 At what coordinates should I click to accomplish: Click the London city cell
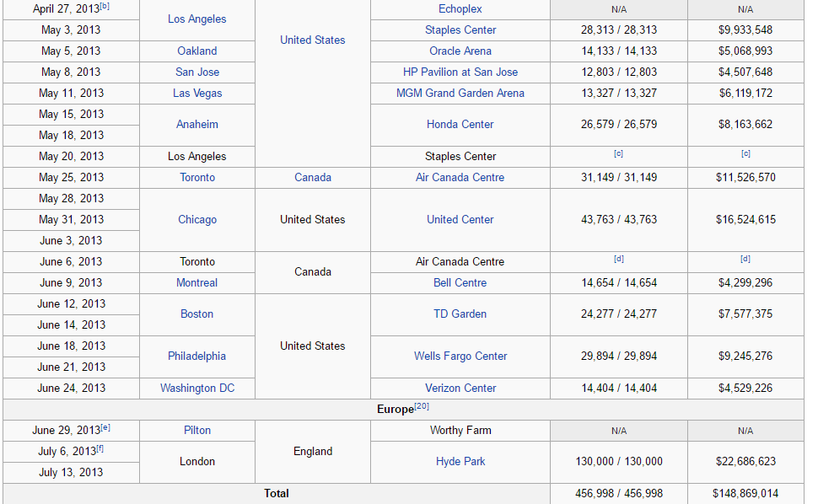(x=197, y=461)
